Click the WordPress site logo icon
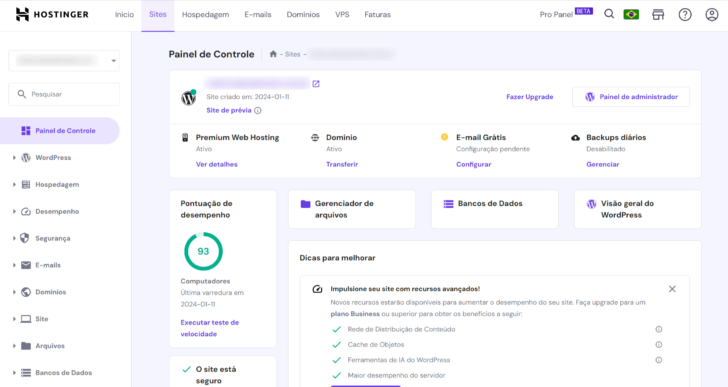This screenshot has width=728, height=387. (188, 97)
